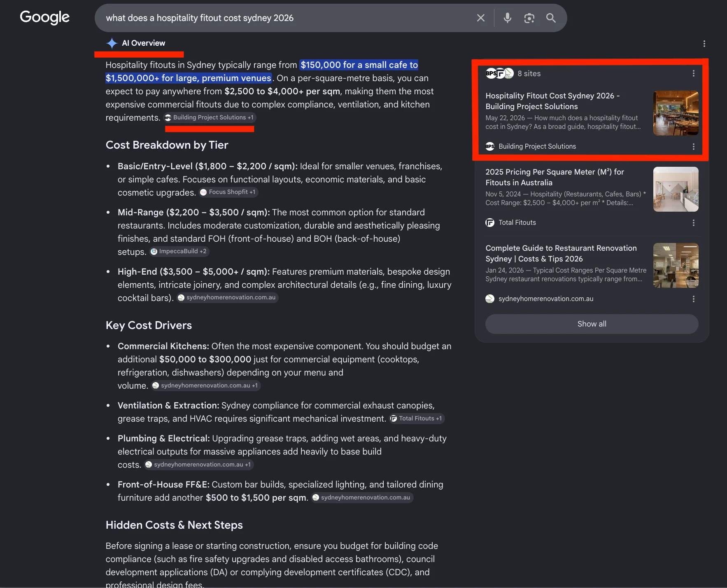Click Total Fitouts favicon in source card
Image resolution: width=727 pixels, height=588 pixels.
[490, 223]
